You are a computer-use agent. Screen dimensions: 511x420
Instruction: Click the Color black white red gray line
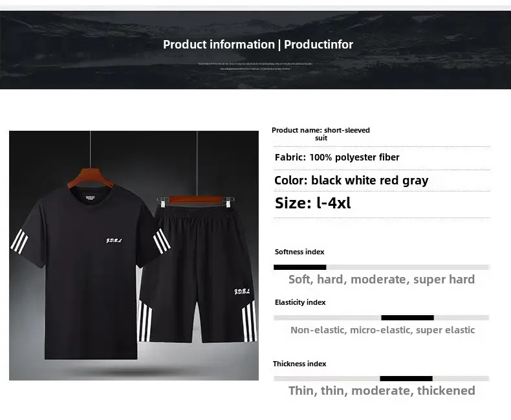coord(351,181)
